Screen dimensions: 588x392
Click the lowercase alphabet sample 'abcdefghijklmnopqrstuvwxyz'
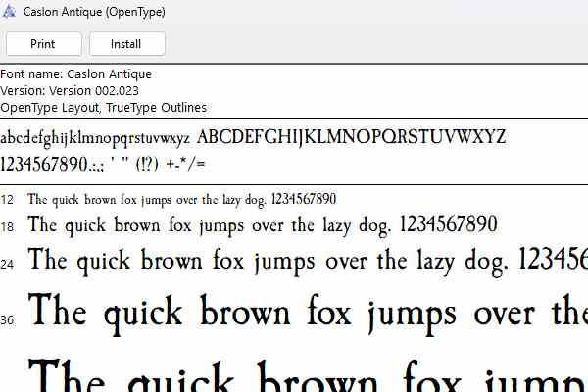[x=95, y=138]
